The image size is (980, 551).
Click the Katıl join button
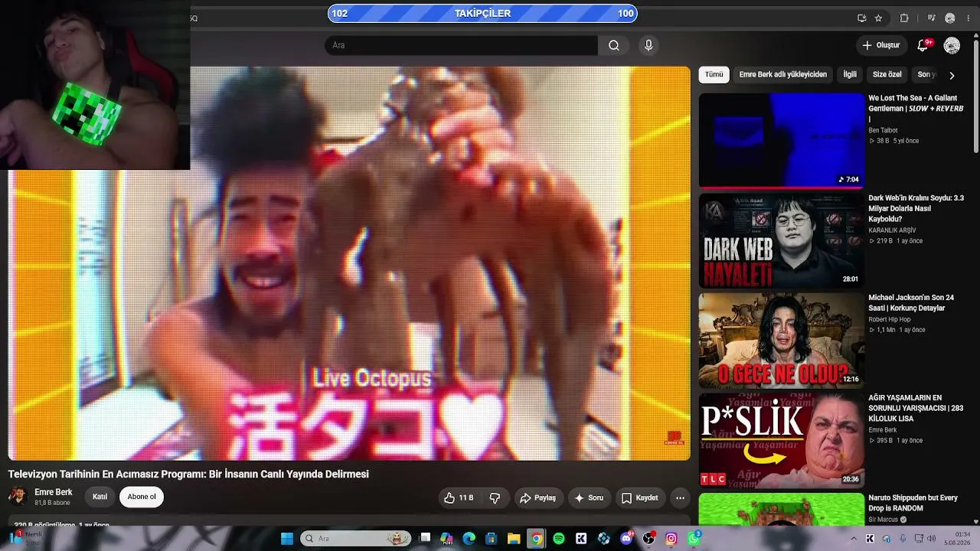click(x=100, y=497)
